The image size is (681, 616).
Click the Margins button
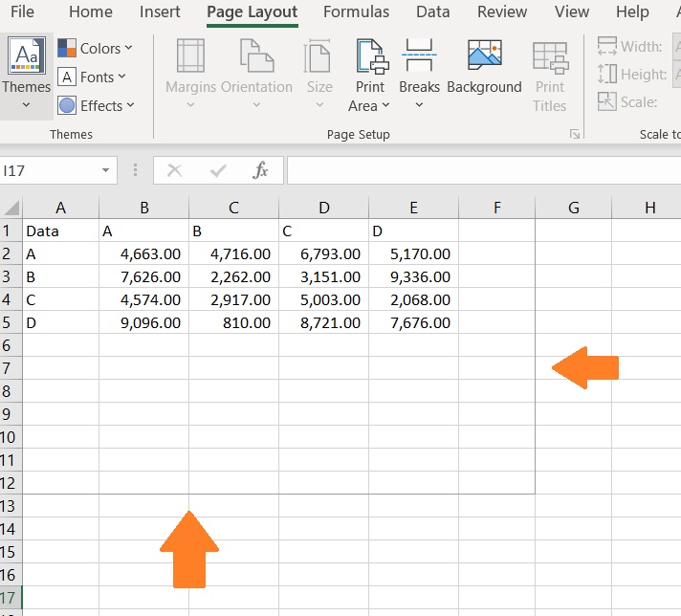click(x=190, y=74)
